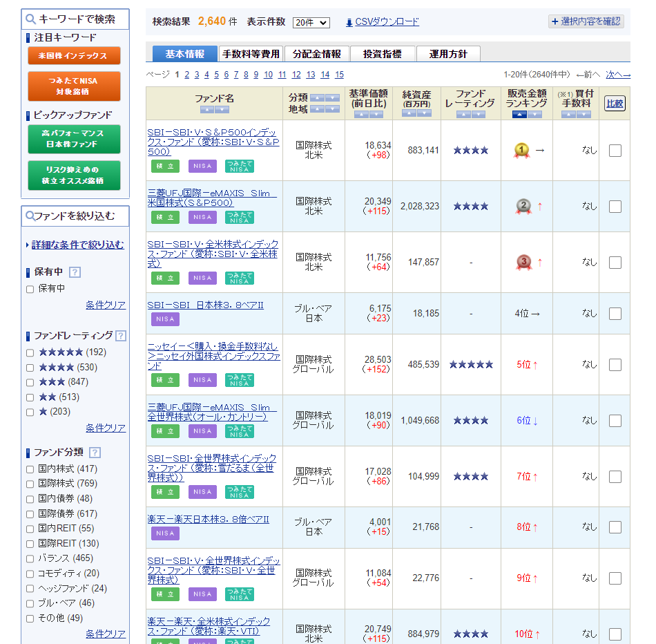Switch to 投資指標 tab
The image size is (656, 644).
point(383,54)
